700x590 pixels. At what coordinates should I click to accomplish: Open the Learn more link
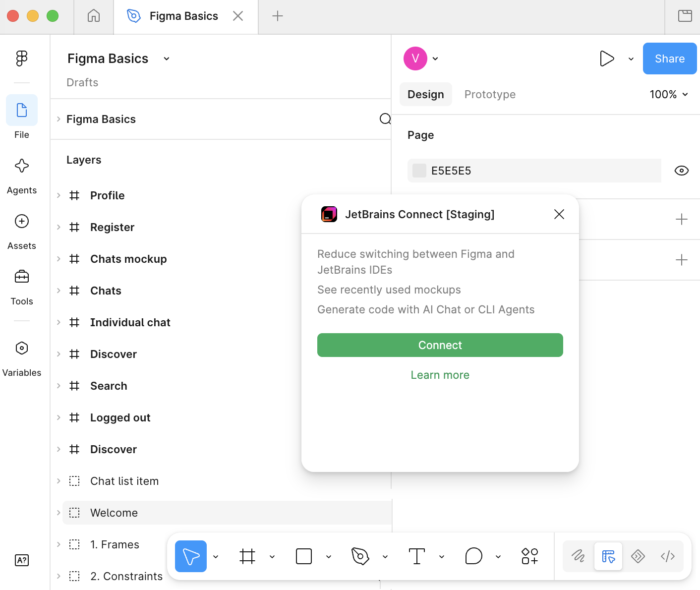(440, 375)
